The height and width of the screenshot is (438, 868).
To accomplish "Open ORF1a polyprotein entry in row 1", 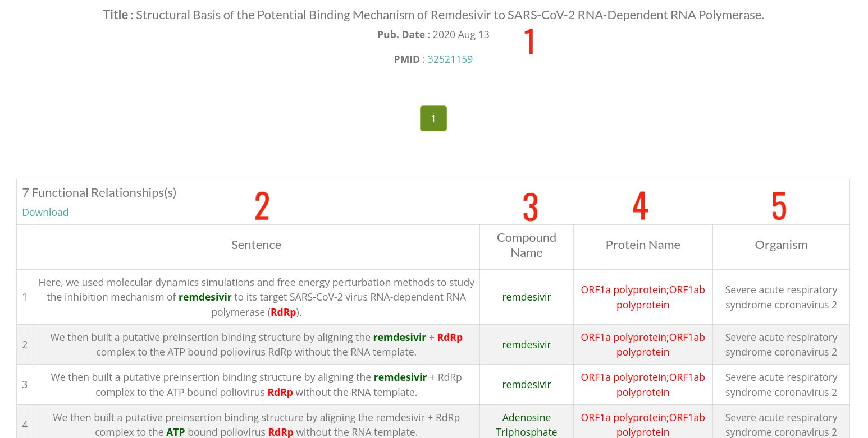I will click(x=643, y=297).
